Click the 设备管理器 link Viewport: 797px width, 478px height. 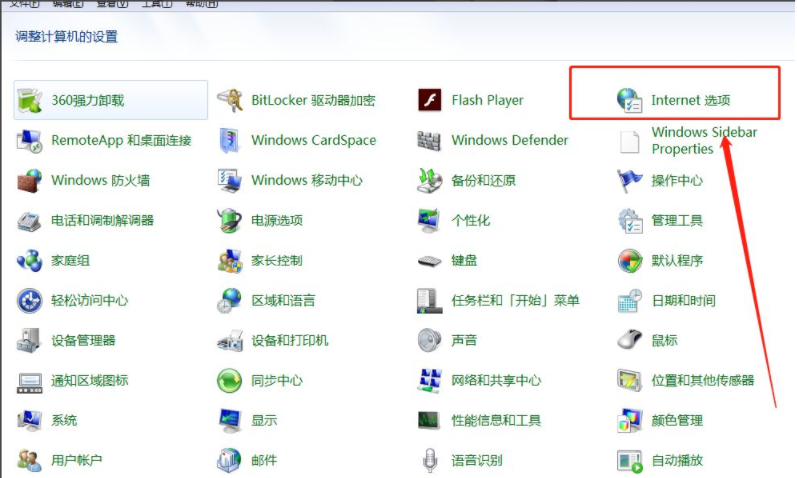(x=83, y=340)
